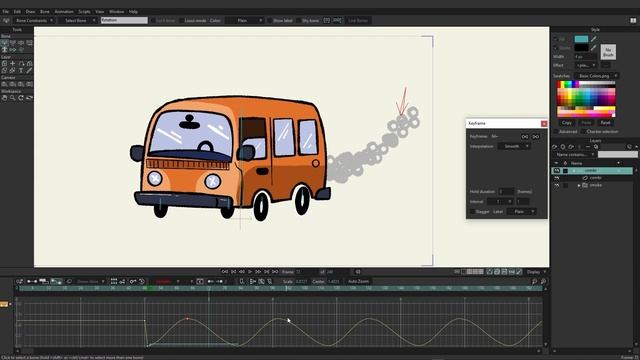Select the Zoom Workspace magnifier tool
This screenshot has width=640, height=360.
[x=13, y=98]
